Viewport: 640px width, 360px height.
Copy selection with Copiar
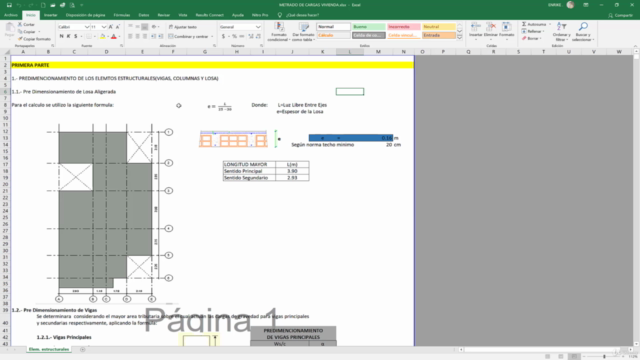[x=27, y=31]
